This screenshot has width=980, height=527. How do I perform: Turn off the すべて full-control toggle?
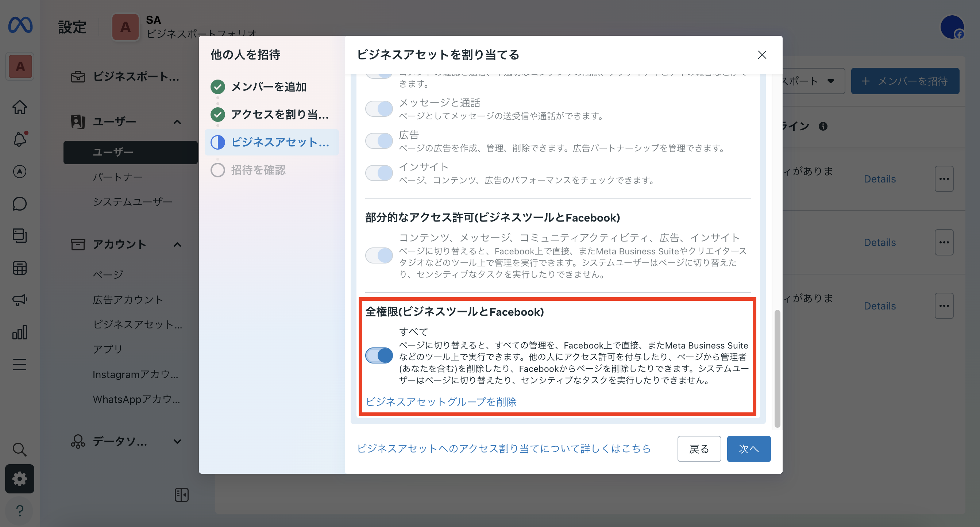pos(379,356)
